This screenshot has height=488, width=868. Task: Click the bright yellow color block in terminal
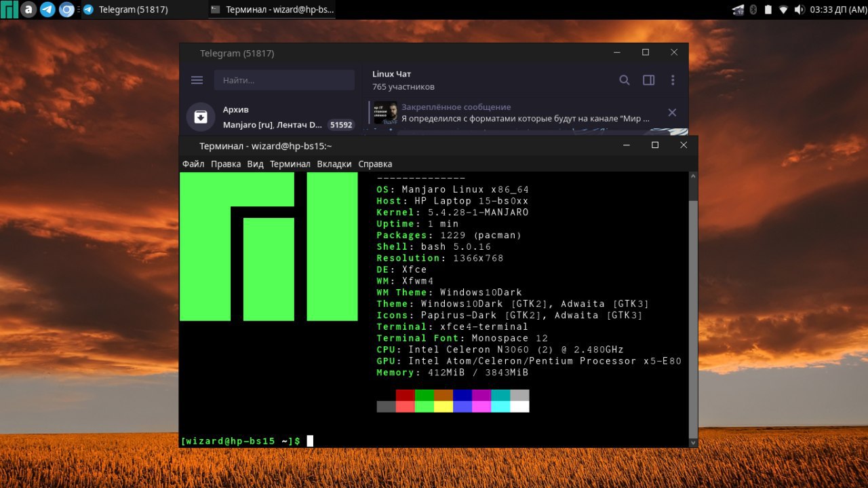point(443,407)
